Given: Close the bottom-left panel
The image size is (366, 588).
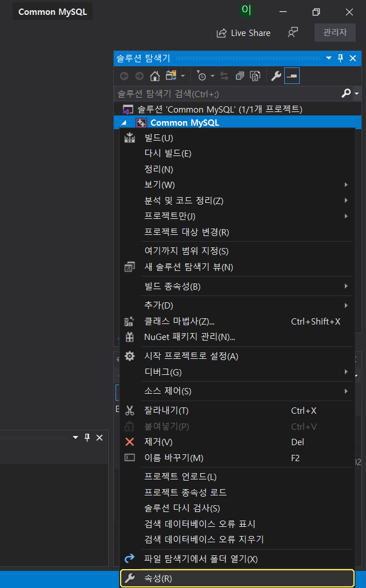Looking at the screenshot, I should (x=100, y=438).
